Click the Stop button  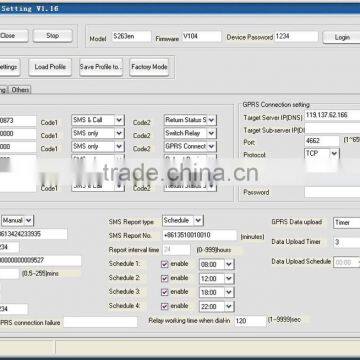pyautogui.click(x=53, y=36)
